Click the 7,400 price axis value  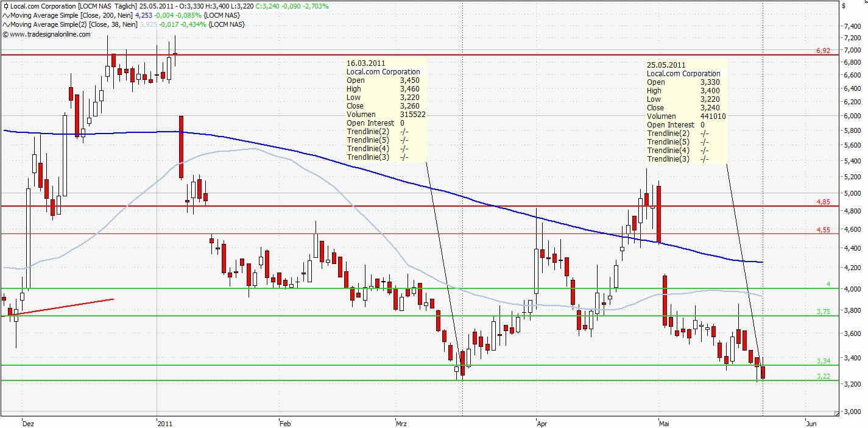pos(852,26)
